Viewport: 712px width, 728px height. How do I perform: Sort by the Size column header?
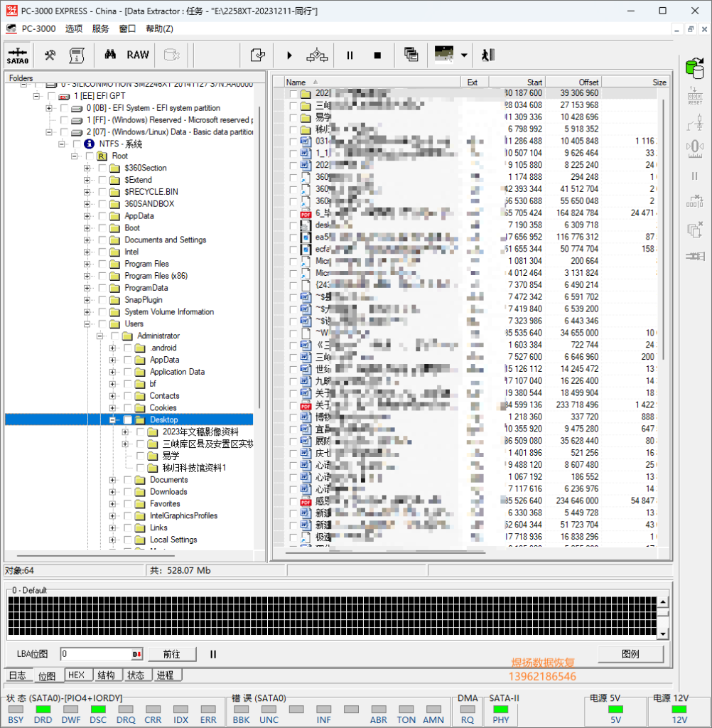[635, 82]
